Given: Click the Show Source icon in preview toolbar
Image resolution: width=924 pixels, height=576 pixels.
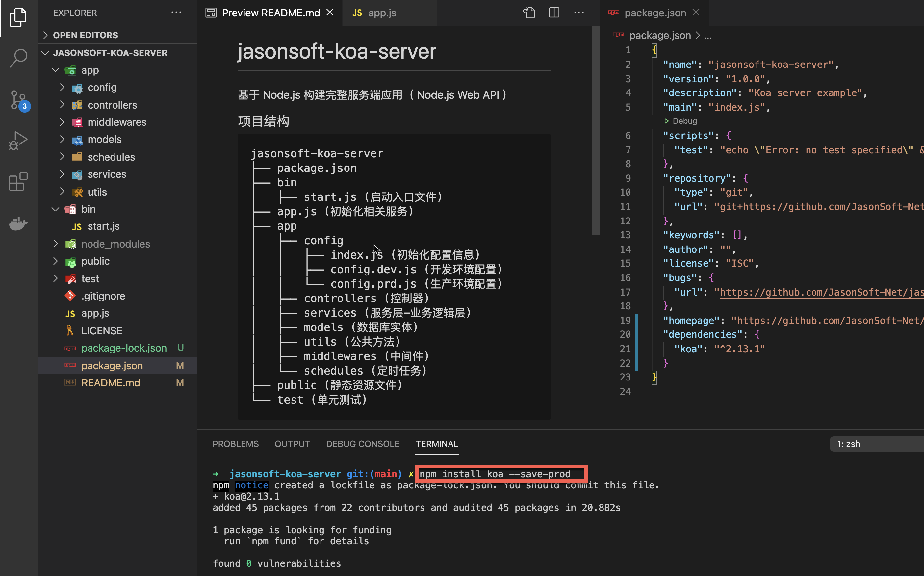Looking at the screenshot, I should click(x=529, y=13).
